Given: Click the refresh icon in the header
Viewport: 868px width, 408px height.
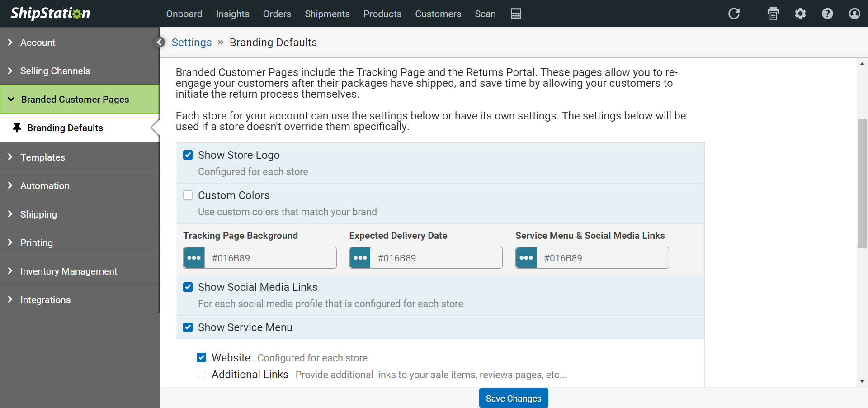Looking at the screenshot, I should (734, 14).
